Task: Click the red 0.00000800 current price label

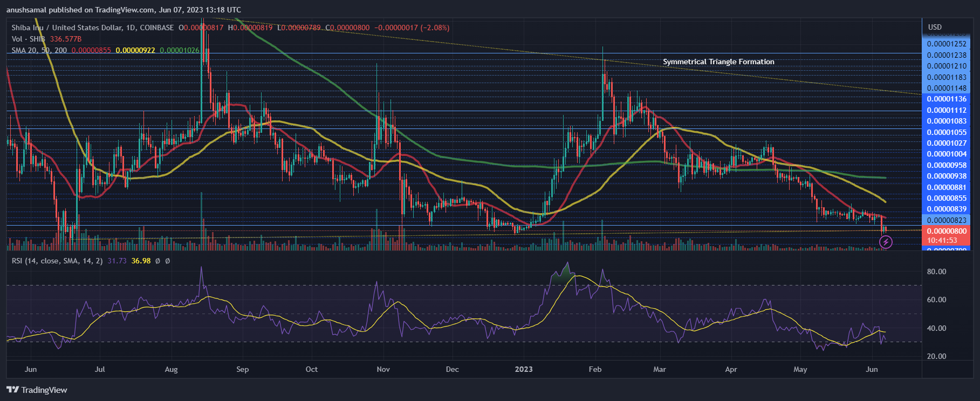Action: point(947,231)
